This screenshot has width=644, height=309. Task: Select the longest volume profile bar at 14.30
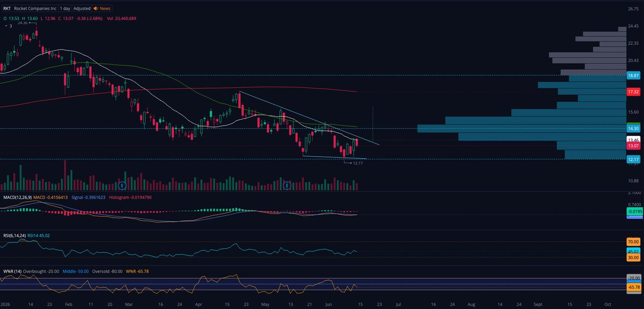pyautogui.click(x=522, y=129)
